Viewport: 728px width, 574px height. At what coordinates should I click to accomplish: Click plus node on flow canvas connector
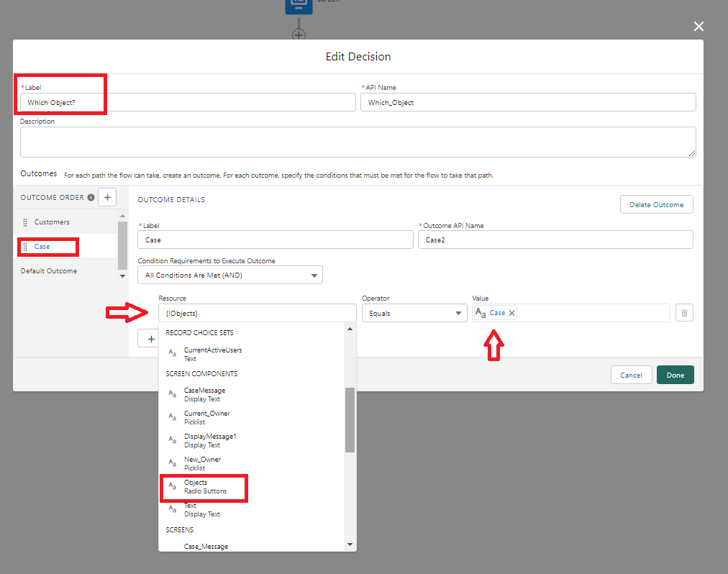click(x=299, y=35)
